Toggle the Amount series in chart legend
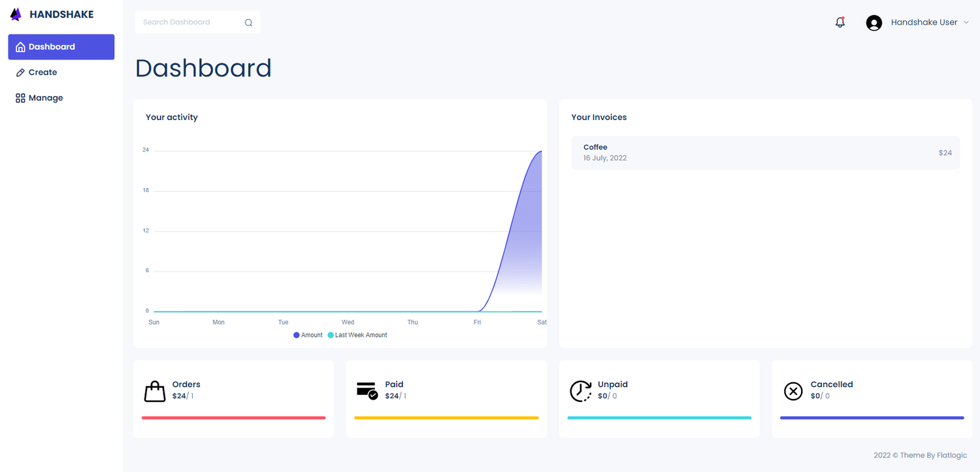 click(x=308, y=335)
